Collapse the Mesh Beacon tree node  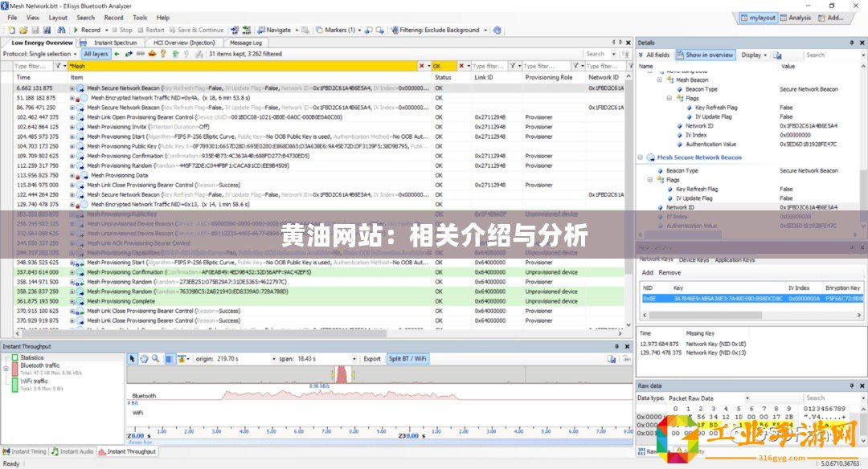coord(659,80)
